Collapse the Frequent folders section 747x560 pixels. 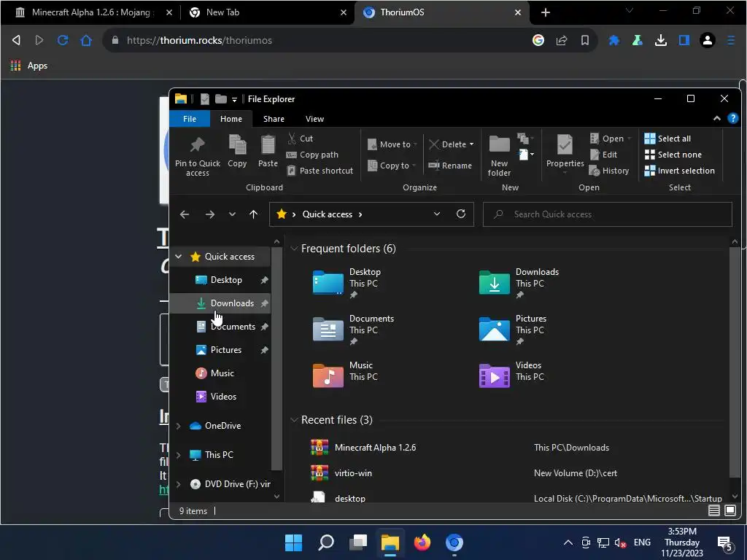294,249
